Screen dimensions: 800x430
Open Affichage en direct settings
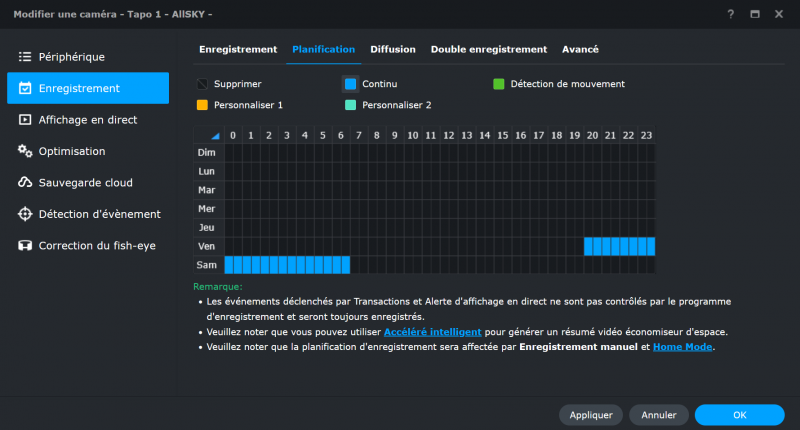(88, 120)
